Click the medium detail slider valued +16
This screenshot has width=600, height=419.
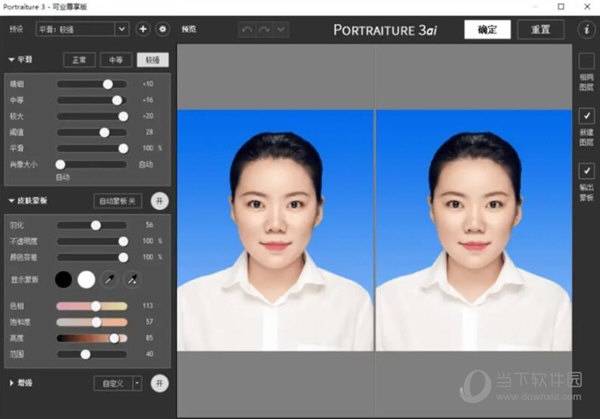[92, 100]
